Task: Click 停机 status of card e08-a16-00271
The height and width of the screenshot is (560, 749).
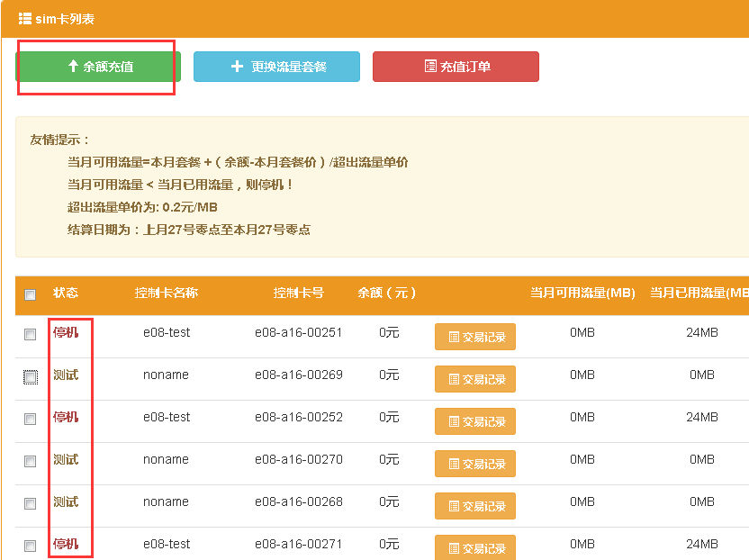Action: point(66,544)
